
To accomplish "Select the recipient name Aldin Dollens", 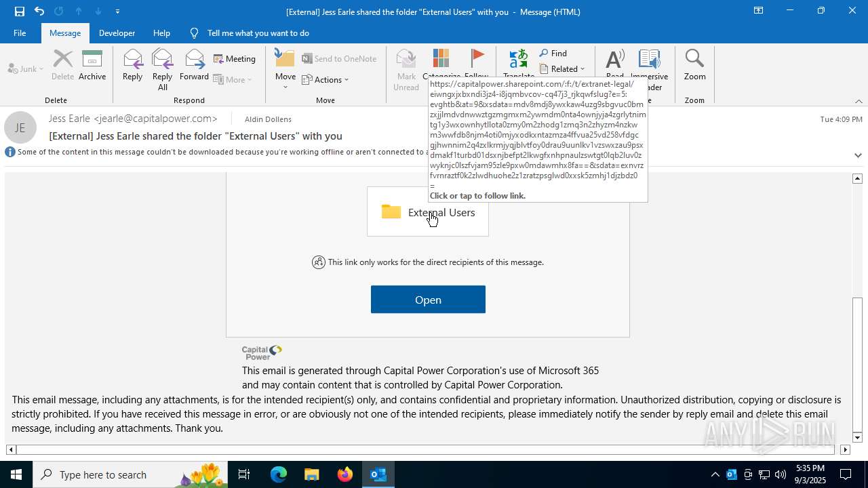I will pos(268,119).
